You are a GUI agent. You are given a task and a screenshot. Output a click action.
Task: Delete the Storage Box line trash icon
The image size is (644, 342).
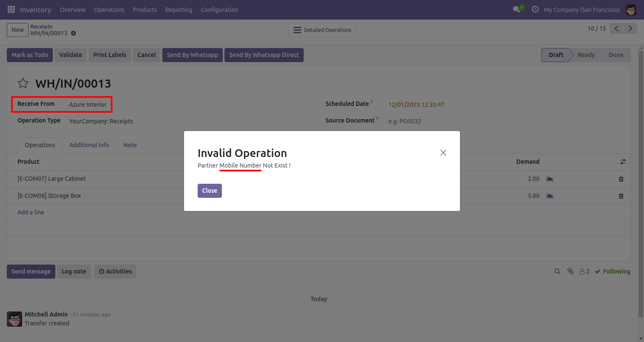point(621,196)
